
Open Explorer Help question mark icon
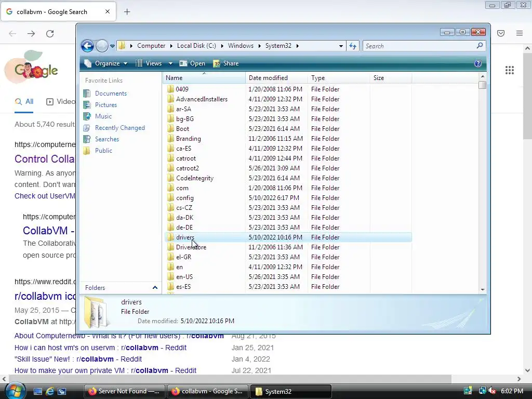pos(478,63)
